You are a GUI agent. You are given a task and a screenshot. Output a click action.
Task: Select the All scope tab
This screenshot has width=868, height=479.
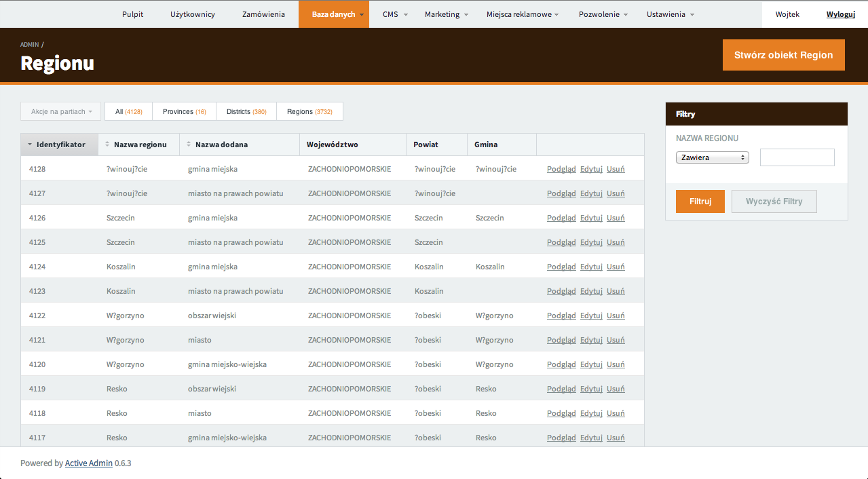(x=129, y=111)
